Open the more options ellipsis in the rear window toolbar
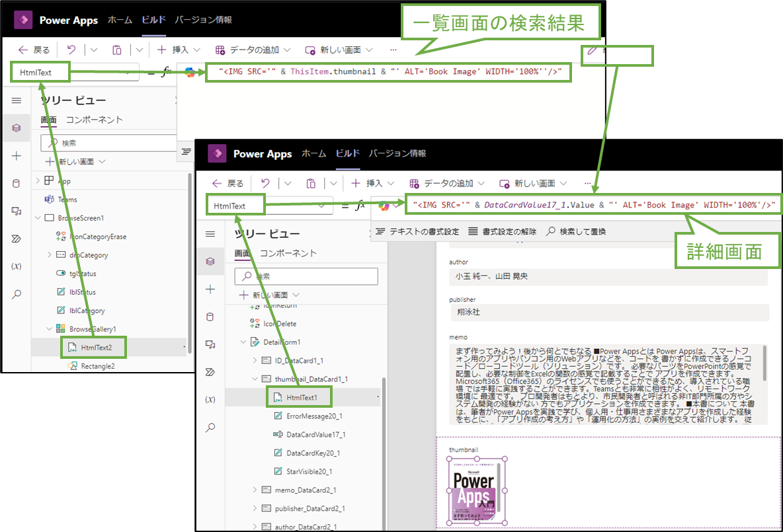The width and height of the screenshot is (783, 532). pyautogui.click(x=393, y=50)
